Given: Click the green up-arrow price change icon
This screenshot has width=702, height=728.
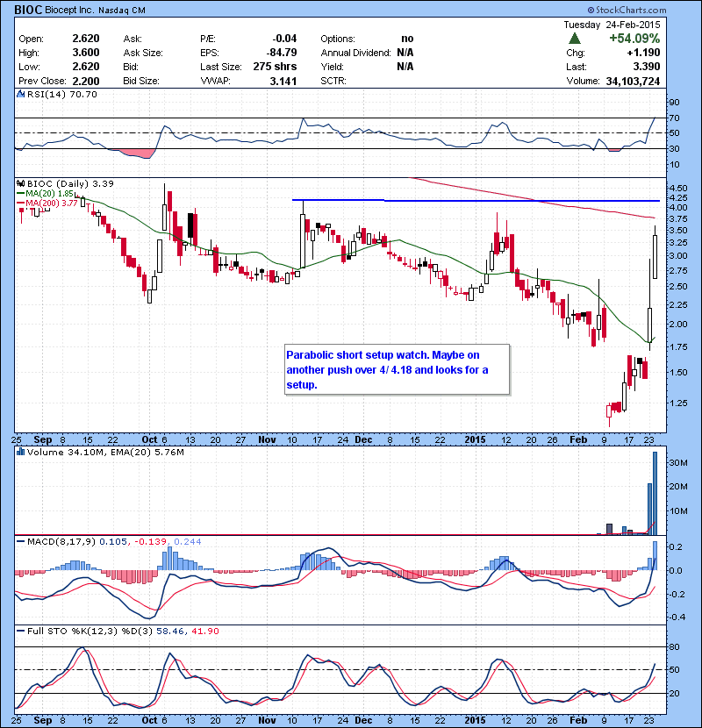Looking at the screenshot, I should tap(574, 38).
